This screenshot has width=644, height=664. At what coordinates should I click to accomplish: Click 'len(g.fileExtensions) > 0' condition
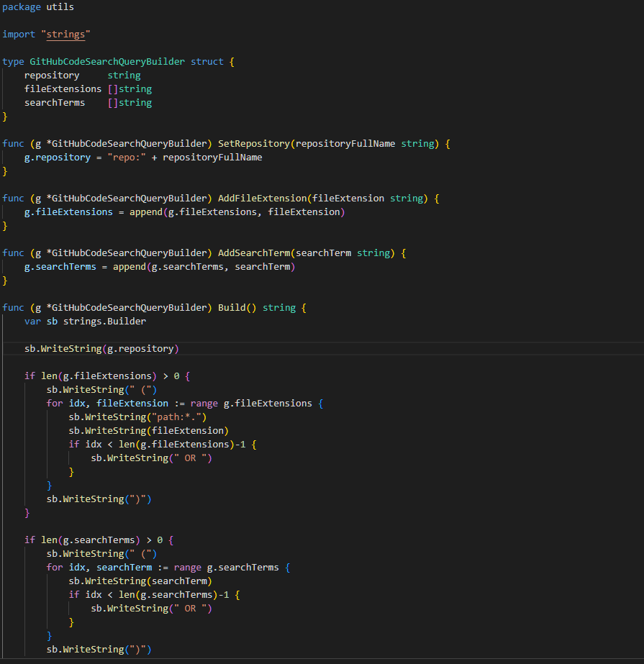point(110,376)
